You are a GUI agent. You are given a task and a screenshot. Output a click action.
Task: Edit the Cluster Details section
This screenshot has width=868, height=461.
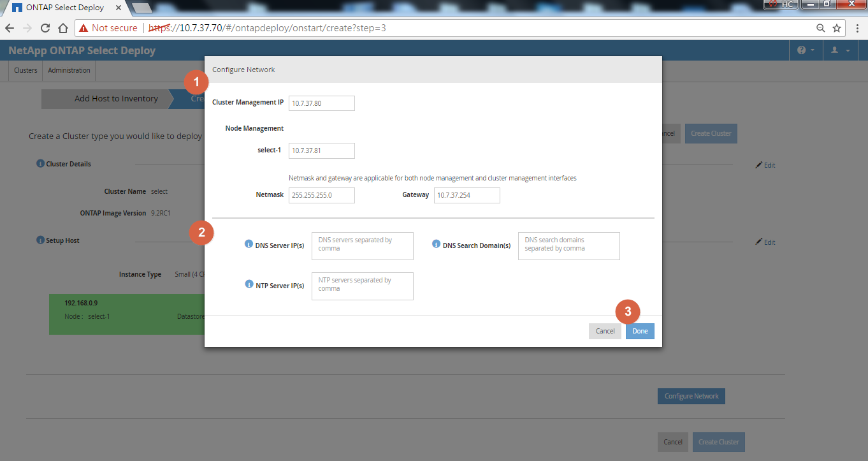(x=765, y=165)
